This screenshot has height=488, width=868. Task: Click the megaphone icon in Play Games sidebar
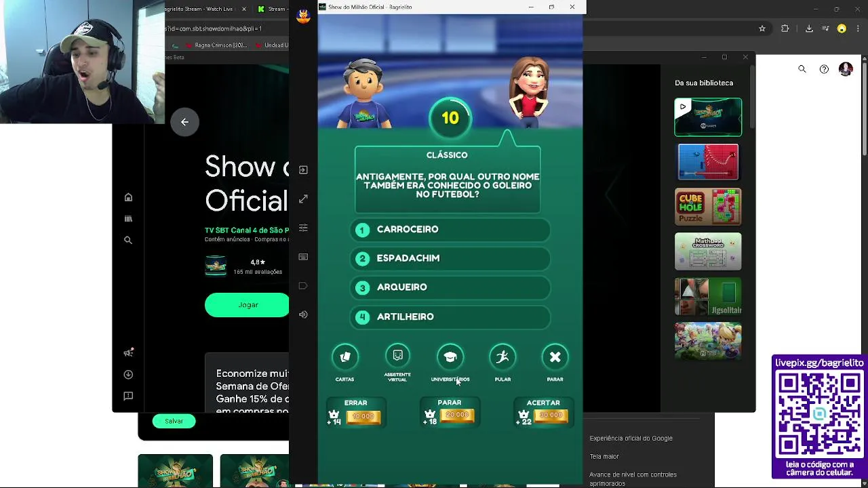(128, 352)
